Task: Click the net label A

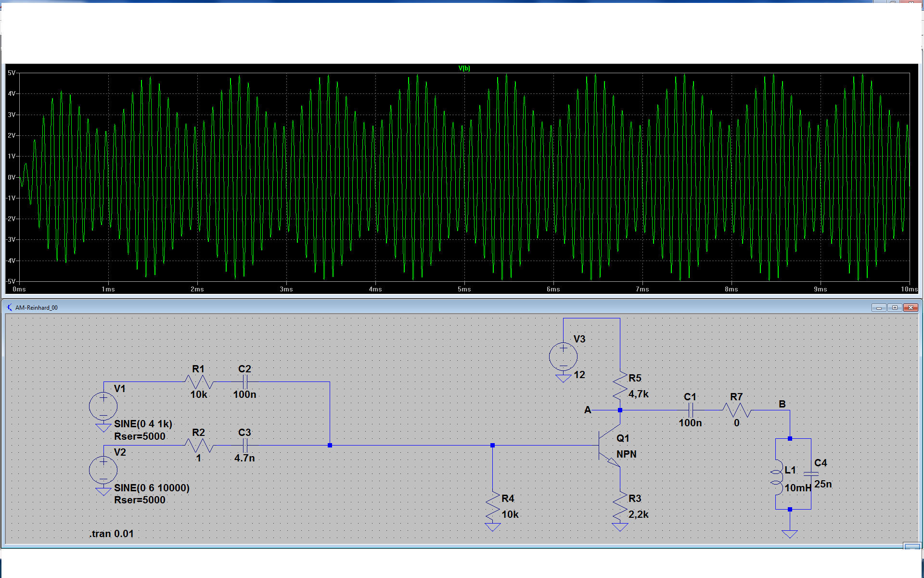Action: 588,410
